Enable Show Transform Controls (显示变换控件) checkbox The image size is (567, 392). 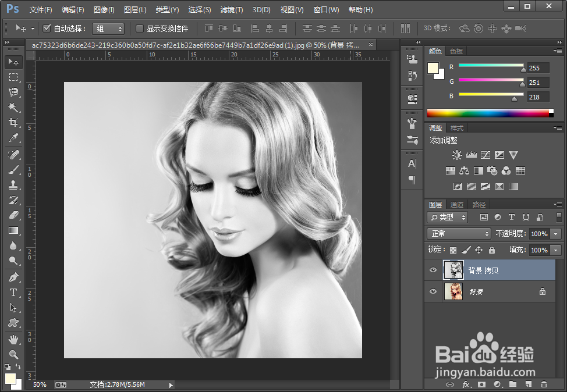140,28
